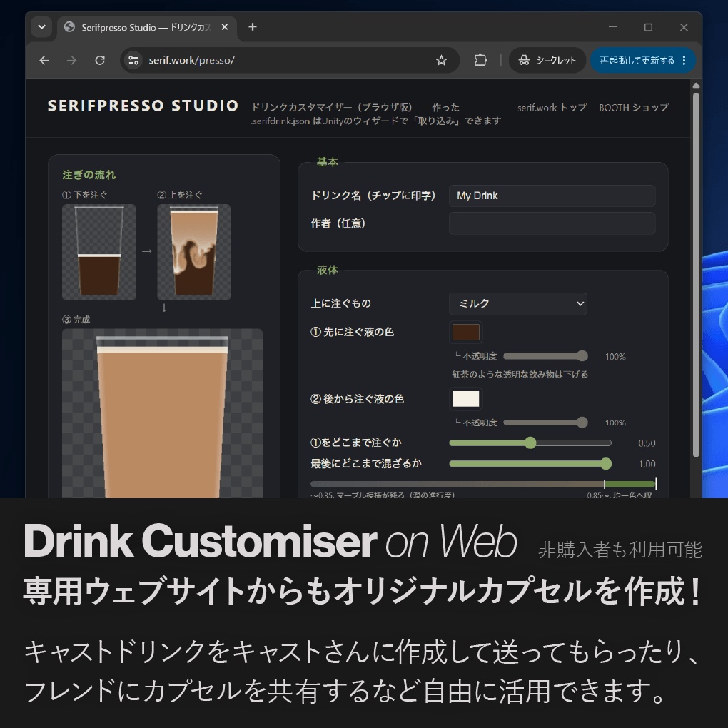Open the extensions puzzle icon

(x=480, y=61)
